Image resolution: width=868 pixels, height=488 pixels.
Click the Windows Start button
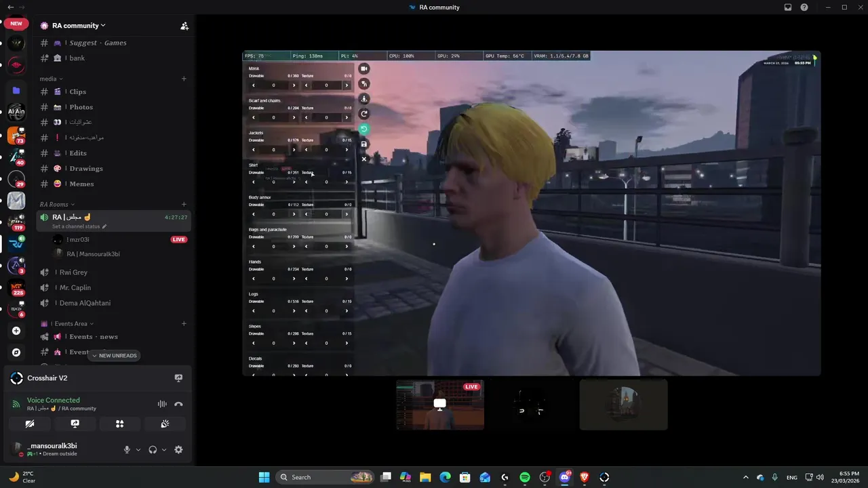264,477
